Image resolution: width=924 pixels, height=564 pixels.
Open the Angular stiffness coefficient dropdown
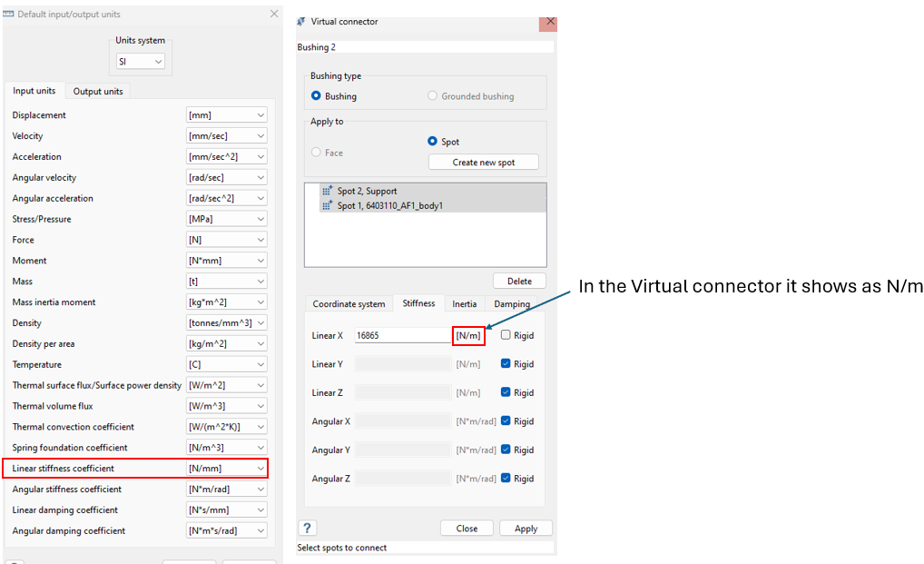click(227, 490)
